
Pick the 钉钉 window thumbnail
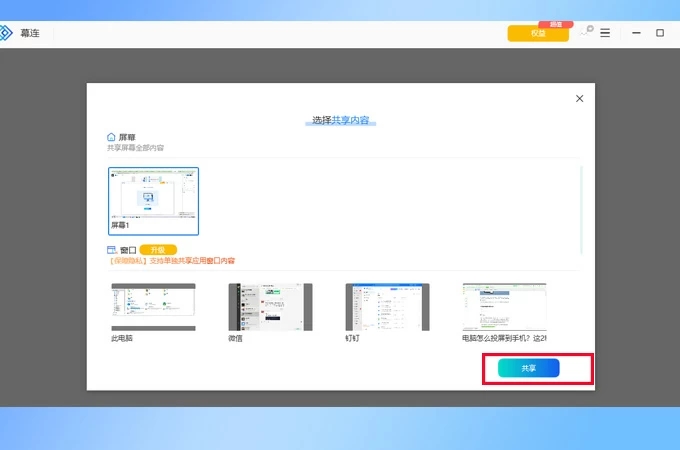(x=387, y=307)
